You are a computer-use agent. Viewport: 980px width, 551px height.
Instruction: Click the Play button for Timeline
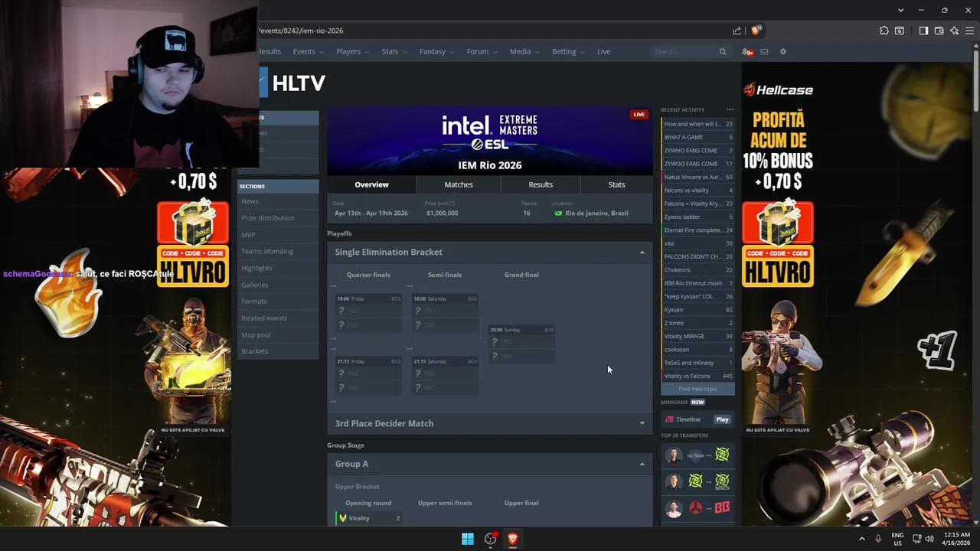tap(722, 419)
